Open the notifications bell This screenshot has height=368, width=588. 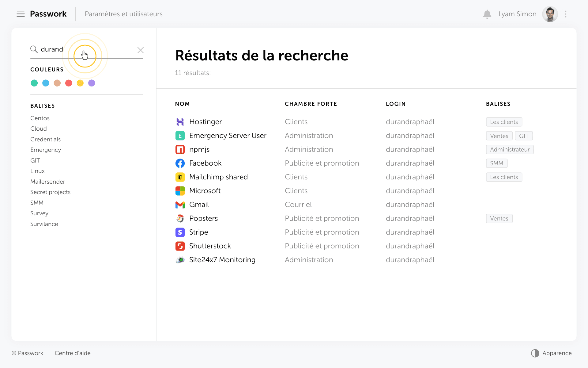tap(487, 14)
